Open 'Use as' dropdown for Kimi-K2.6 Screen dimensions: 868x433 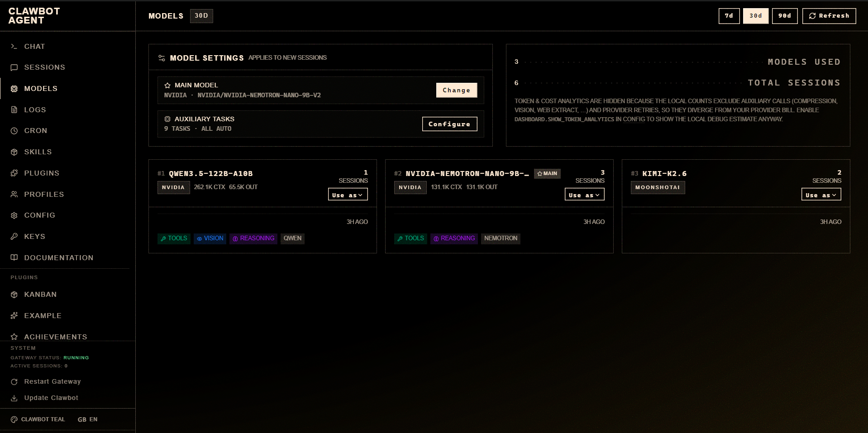click(x=821, y=195)
